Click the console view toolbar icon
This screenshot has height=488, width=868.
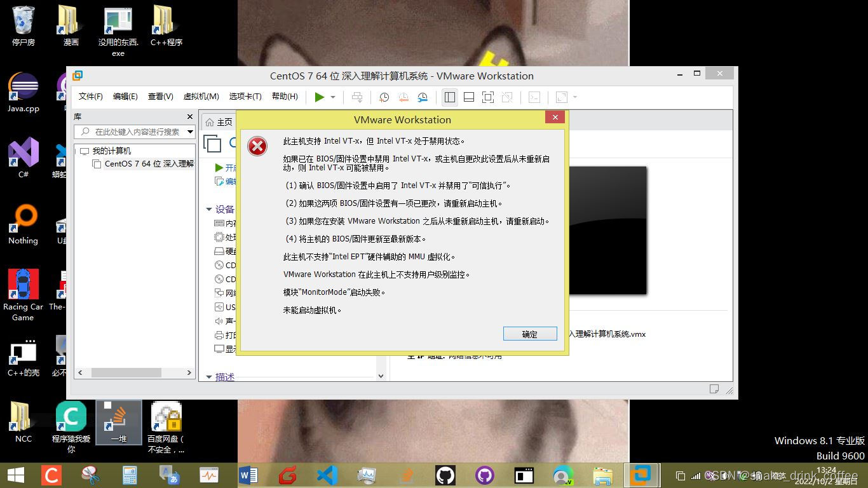pos(534,97)
